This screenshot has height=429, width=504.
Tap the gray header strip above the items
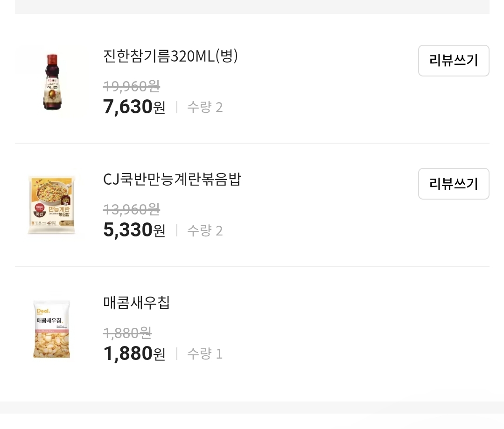point(252,7)
